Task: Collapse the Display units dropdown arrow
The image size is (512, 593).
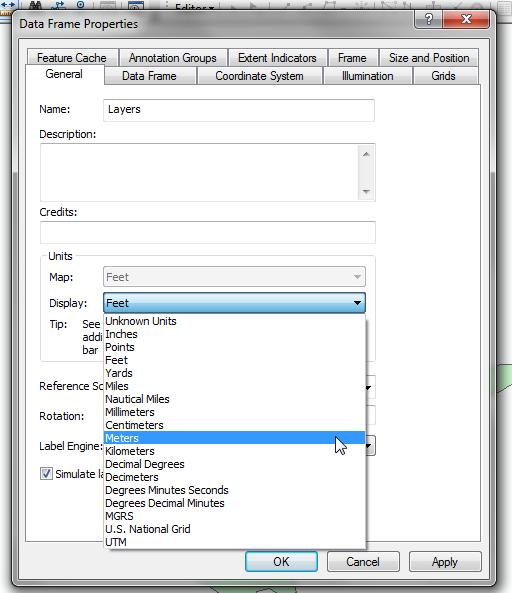Action: click(x=357, y=303)
